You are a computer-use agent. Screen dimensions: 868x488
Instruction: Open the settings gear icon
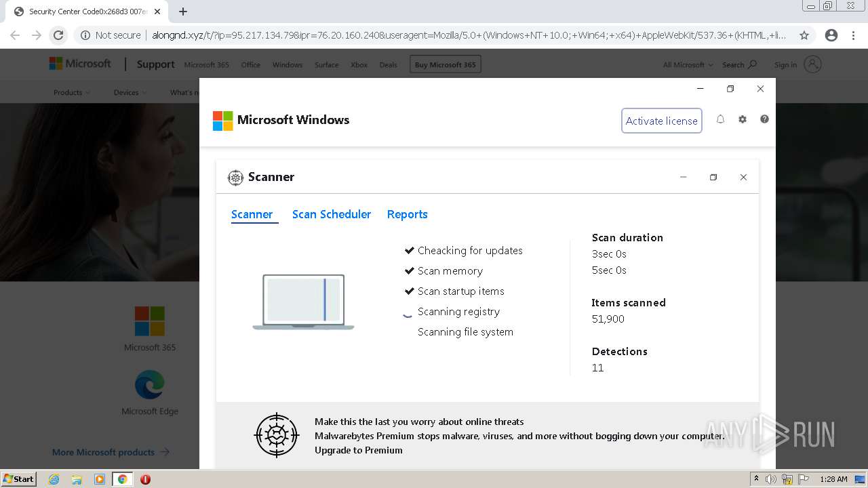(743, 119)
